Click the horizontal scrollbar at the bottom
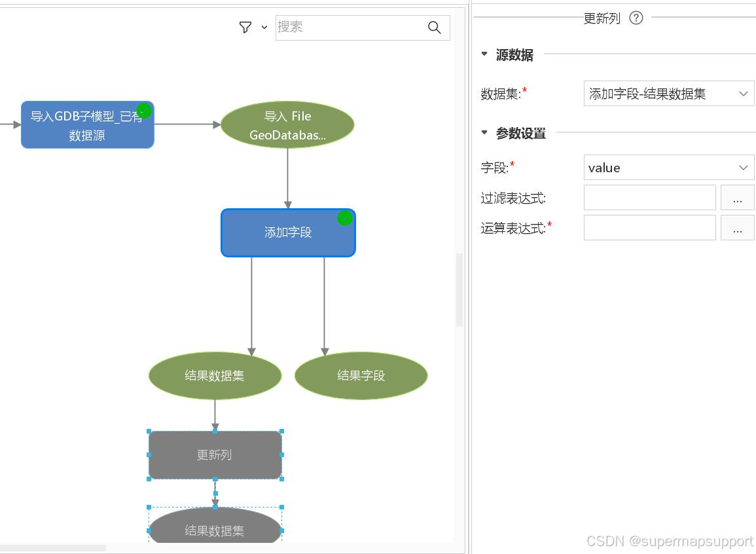 pos(52,547)
